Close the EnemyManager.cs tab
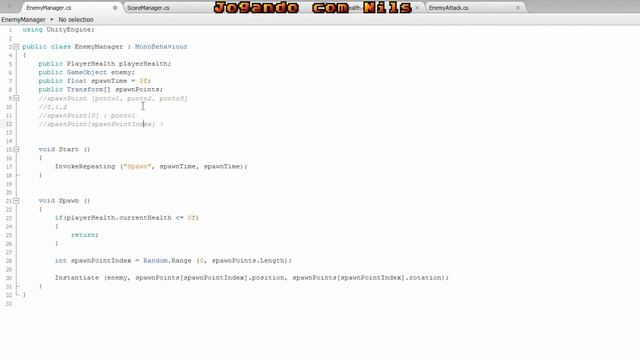The width and height of the screenshot is (640, 360). tap(115, 8)
